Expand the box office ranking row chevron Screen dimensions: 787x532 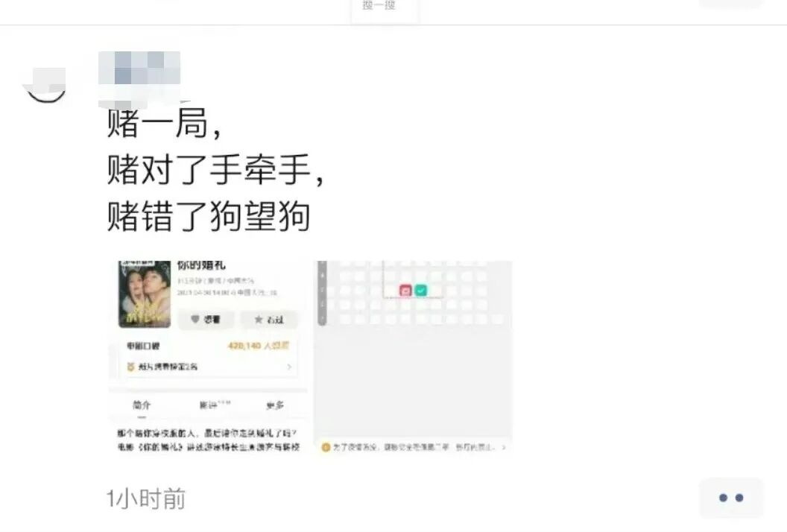click(289, 367)
